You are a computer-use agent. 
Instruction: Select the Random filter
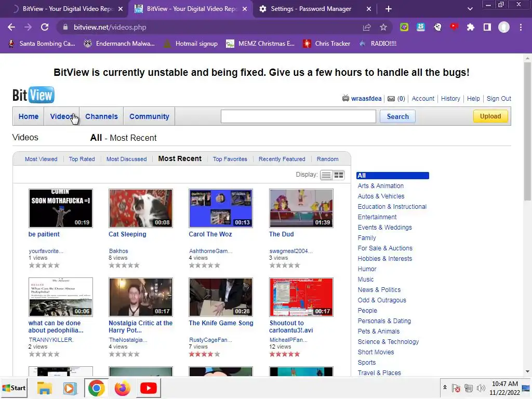327,159
